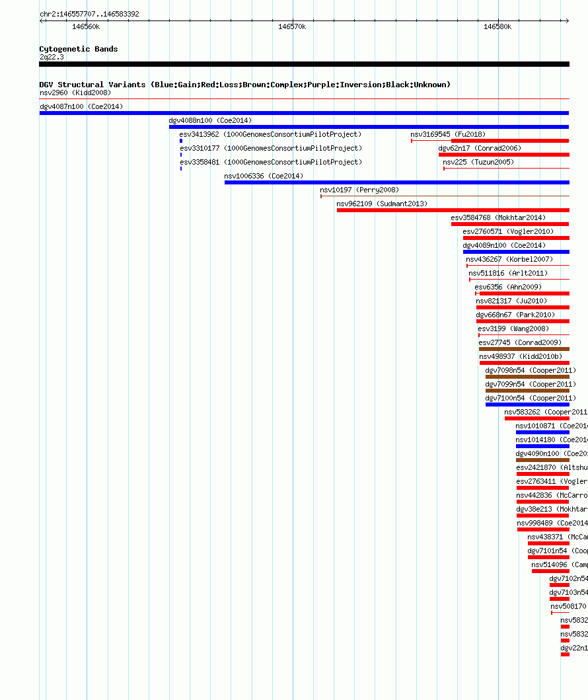Click nsv514096 variant label
This screenshot has width=588, height=700.
(560, 564)
